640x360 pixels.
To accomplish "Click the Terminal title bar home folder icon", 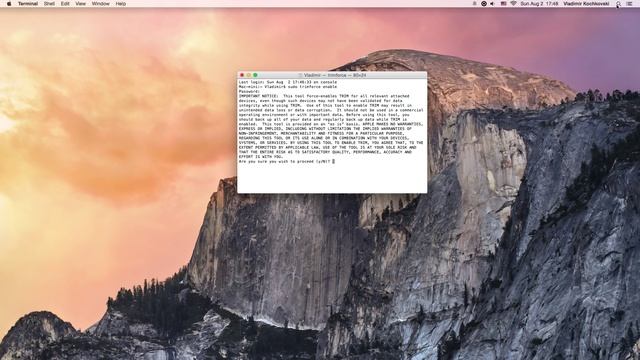I will [300, 76].
